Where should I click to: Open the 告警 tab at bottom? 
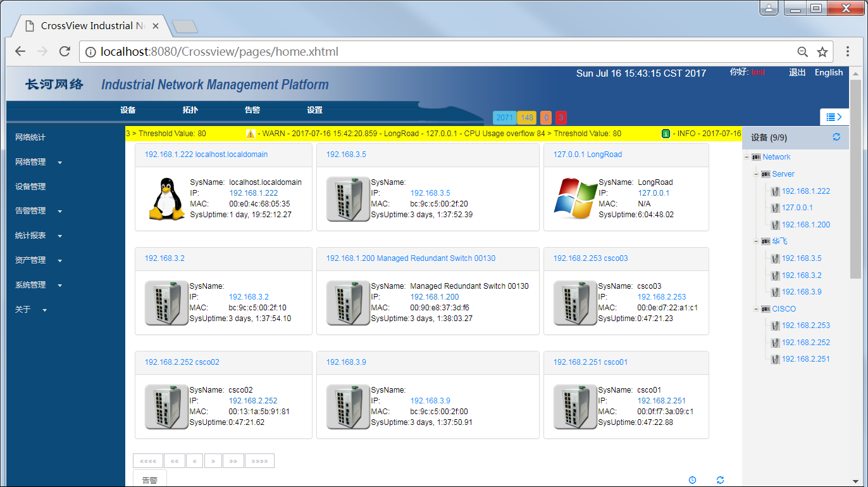click(149, 480)
